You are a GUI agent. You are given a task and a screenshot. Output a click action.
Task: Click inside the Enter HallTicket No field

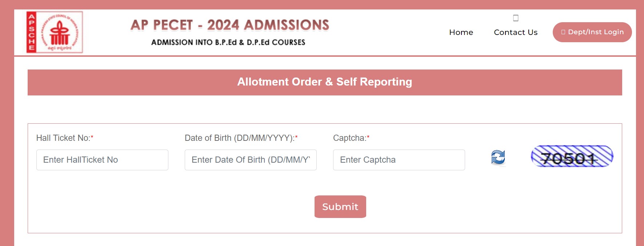pos(102,160)
